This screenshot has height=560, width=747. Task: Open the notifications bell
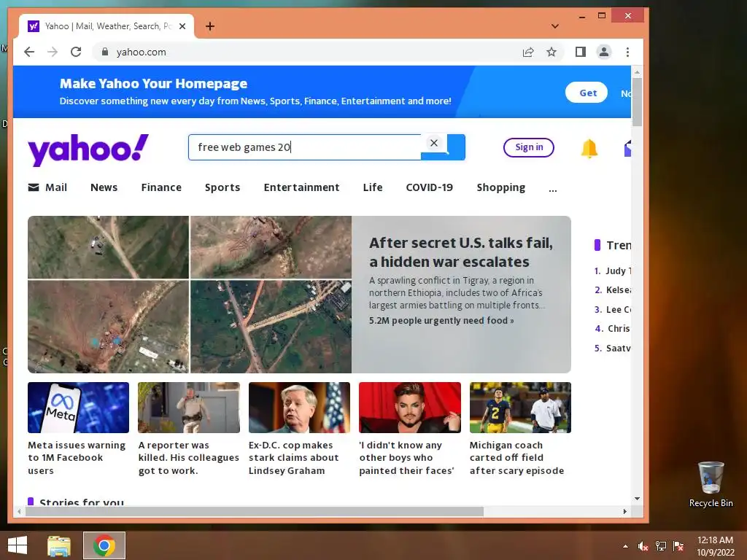[589, 148]
